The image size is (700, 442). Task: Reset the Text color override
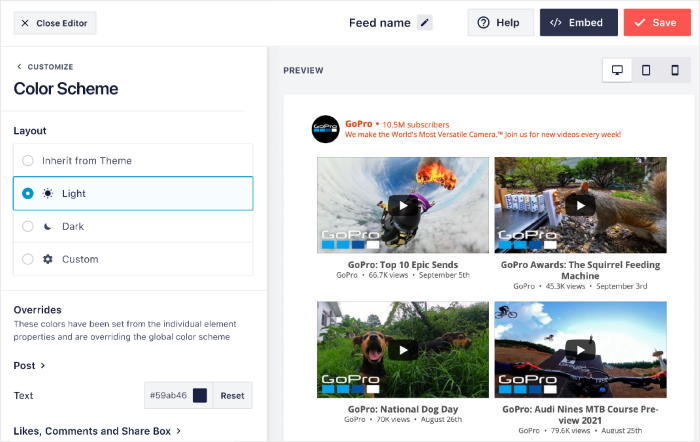[x=232, y=395]
